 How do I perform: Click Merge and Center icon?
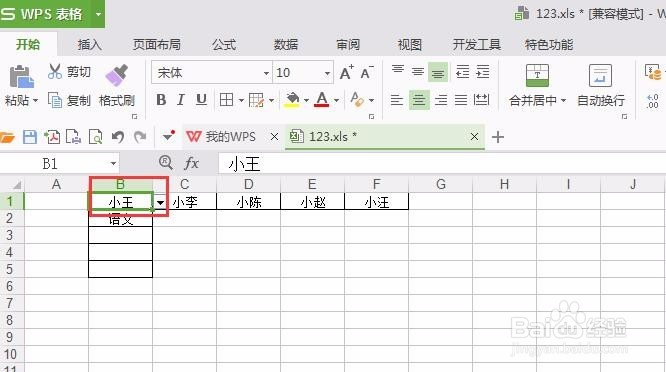pos(537,76)
